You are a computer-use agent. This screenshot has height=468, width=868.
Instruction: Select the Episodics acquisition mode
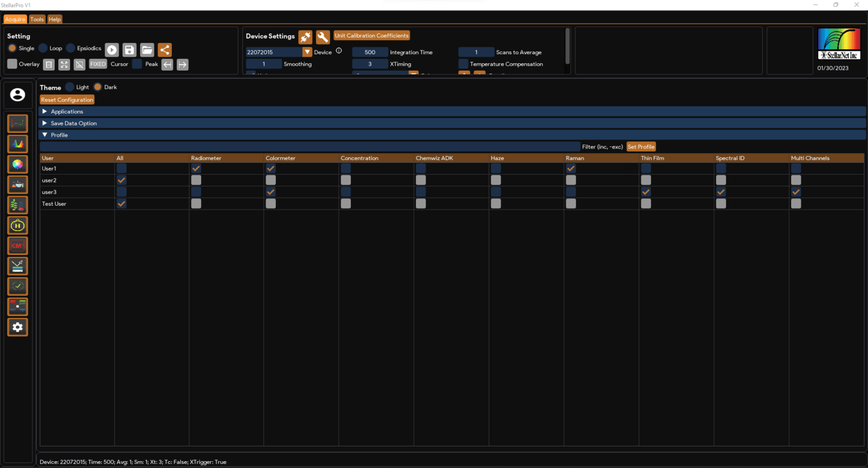pyautogui.click(x=71, y=48)
